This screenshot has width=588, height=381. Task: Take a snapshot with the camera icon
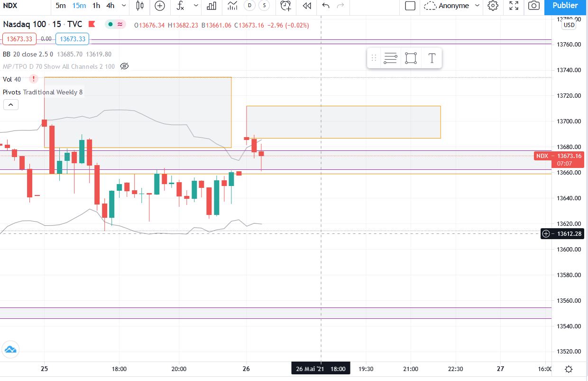(x=534, y=6)
